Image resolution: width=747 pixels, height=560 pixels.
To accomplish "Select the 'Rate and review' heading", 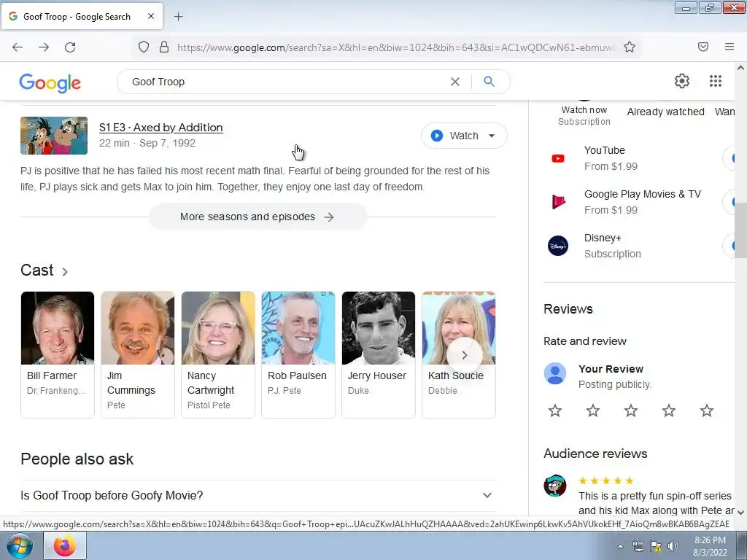I will coord(584,341).
